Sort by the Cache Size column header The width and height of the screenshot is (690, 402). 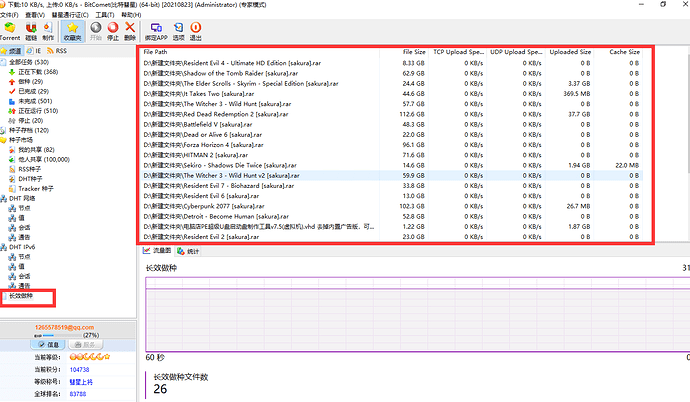[x=618, y=52]
